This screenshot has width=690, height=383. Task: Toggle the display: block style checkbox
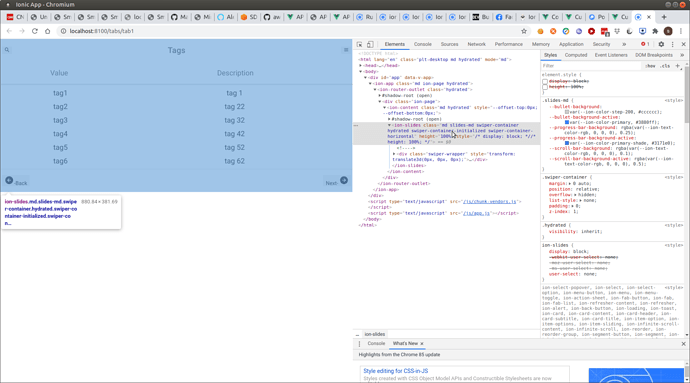[545, 81]
